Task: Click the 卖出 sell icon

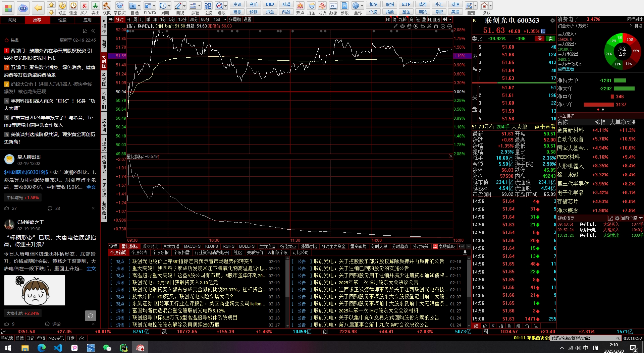Action: (95, 8)
